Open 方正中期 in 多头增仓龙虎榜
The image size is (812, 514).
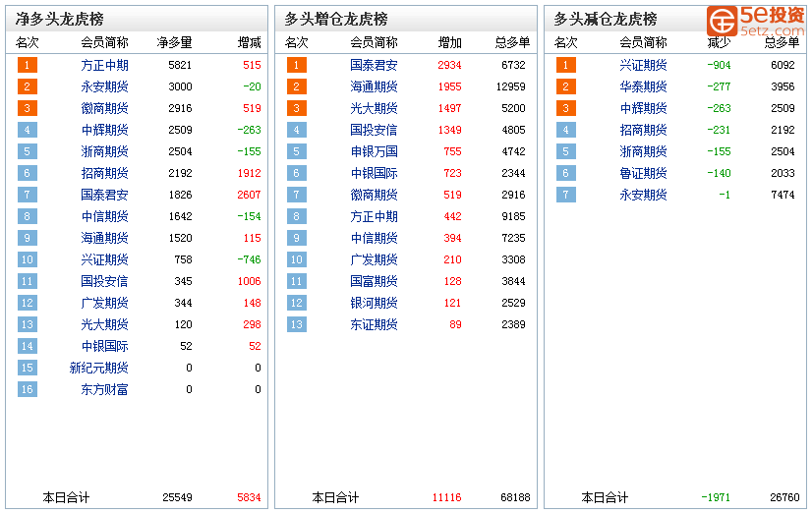click(374, 216)
